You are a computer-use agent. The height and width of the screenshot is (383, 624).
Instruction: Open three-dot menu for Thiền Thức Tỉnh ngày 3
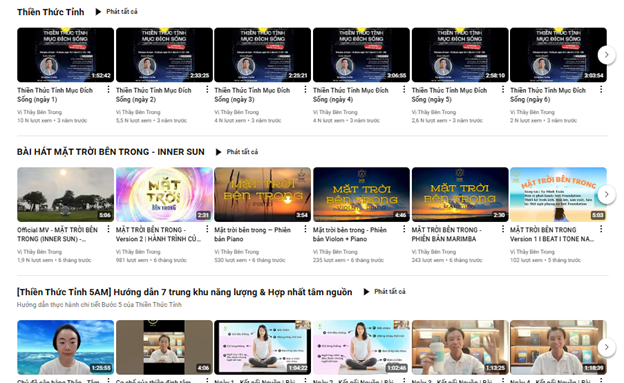click(305, 90)
